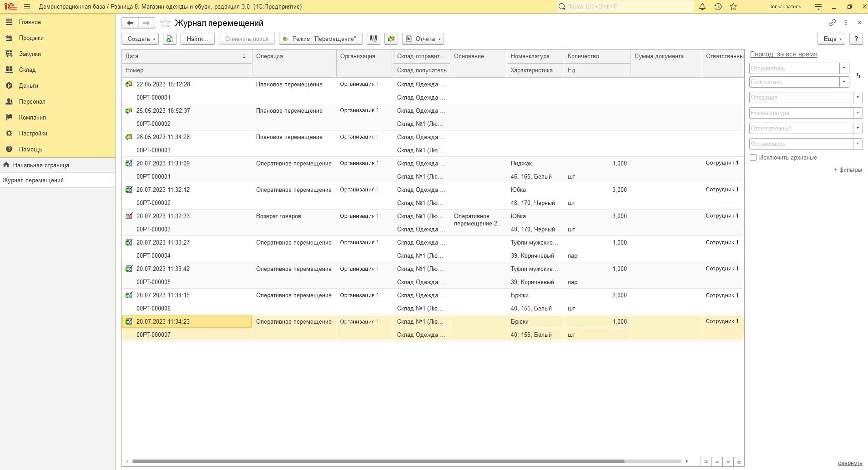This screenshot has width=868, height=470.
Task: Move one row up arrow icon
Action: pos(717,462)
